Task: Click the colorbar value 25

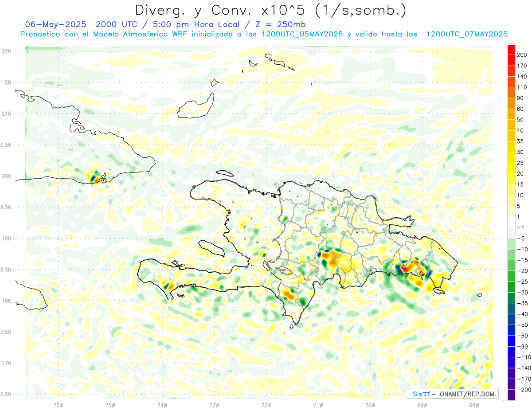Action: tap(520, 163)
